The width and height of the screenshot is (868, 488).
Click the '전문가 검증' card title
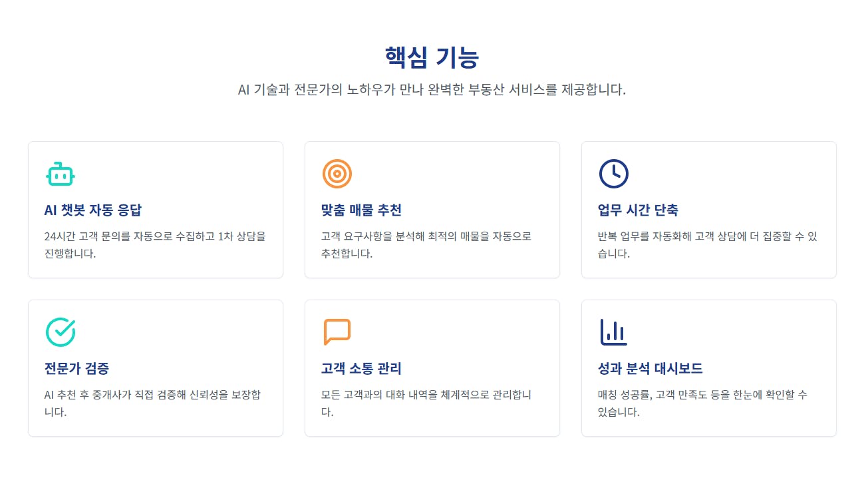pos(76,369)
